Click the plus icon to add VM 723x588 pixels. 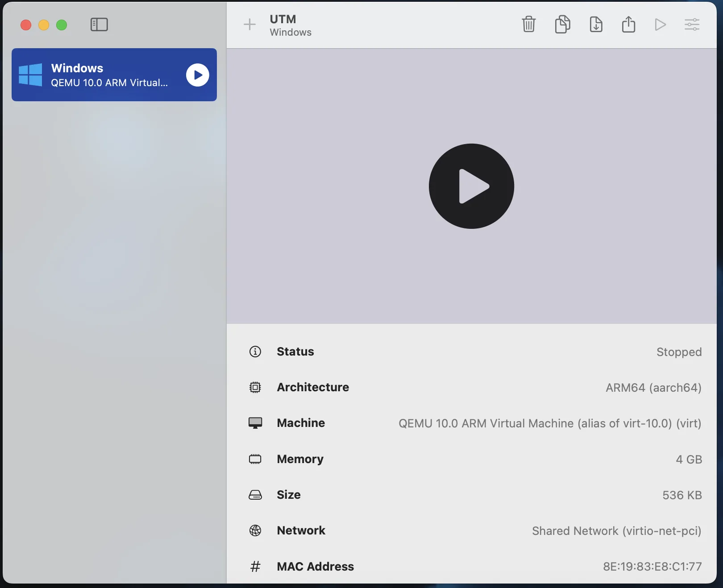click(x=249, y=25)
